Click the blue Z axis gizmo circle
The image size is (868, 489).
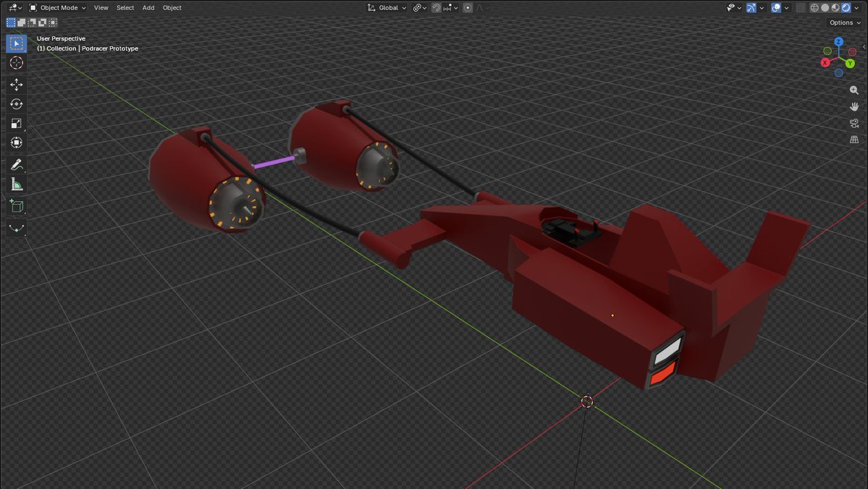(838, 42)
